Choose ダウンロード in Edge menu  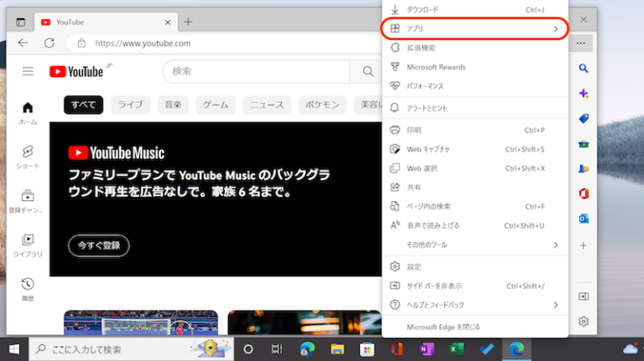click(x=475, y=9)
